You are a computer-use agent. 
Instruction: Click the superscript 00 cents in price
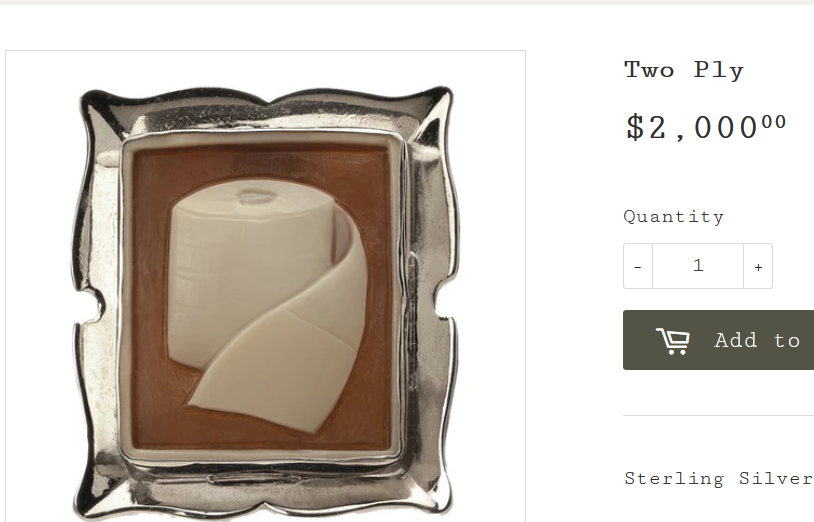[774, 122]
